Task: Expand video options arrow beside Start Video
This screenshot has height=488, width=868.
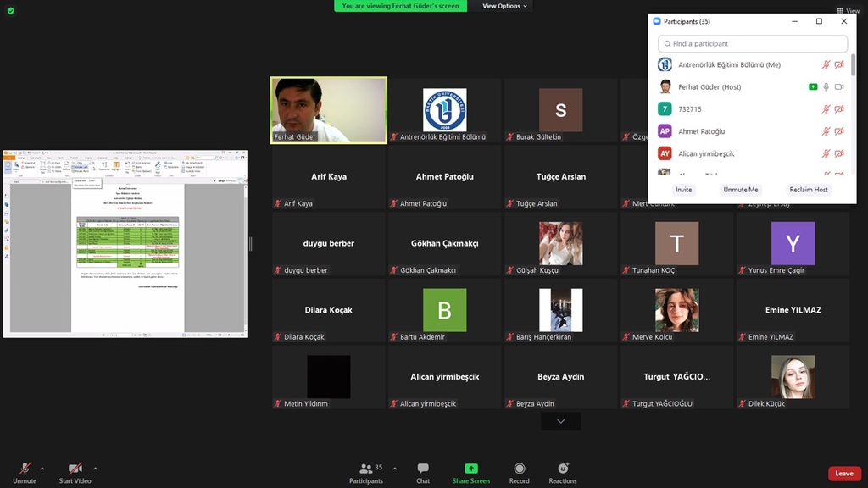Action: click(95, 469)
